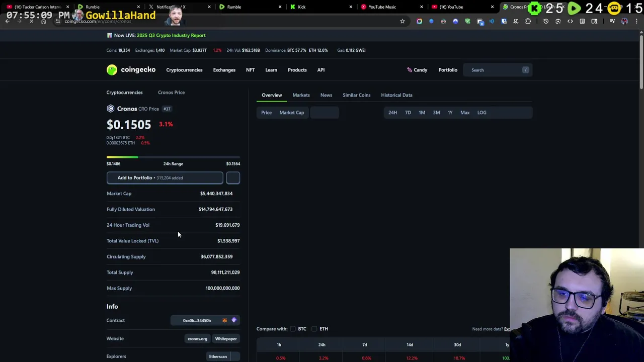Viewport: 644px width, 362px height.
Task: Select the 3M chart range
Action: pos(437,113)
